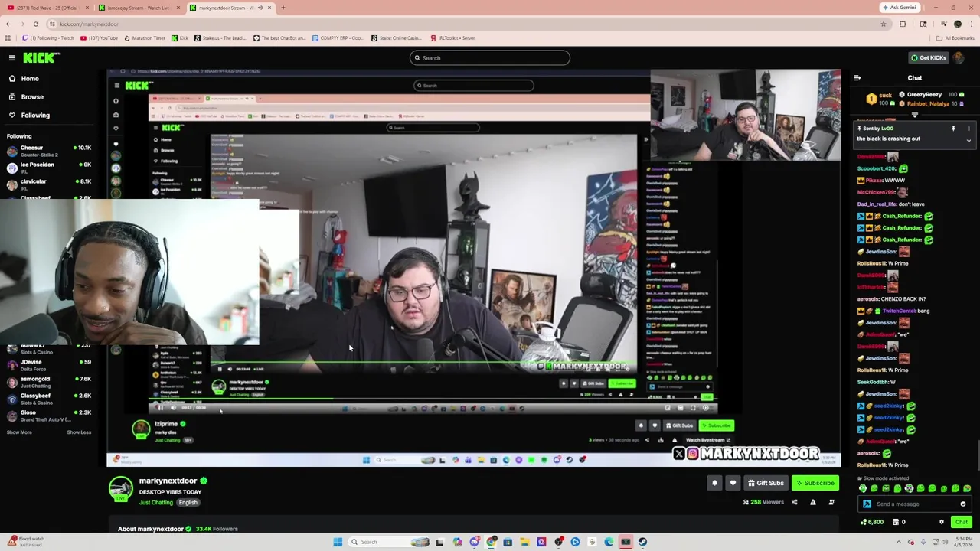Bookmark this page with the star icon
The image size is (980, 551).
pyautogui.click(x=883, y=24)
